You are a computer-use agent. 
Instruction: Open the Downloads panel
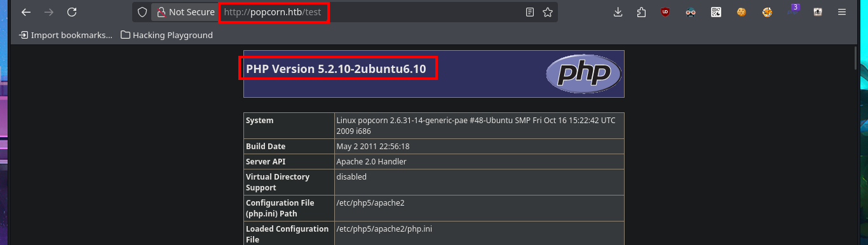(618, 12)
